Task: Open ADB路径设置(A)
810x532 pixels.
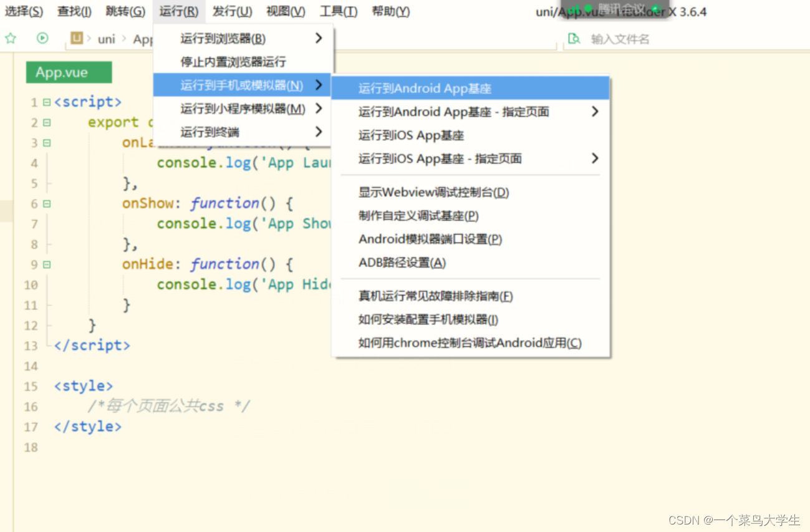Action: tap(471, 263)
